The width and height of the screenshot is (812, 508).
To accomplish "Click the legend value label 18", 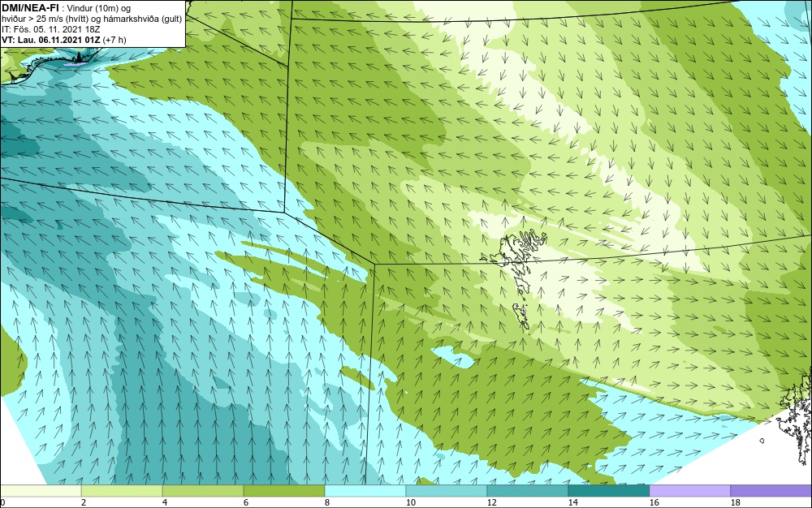I will point(736,502).
